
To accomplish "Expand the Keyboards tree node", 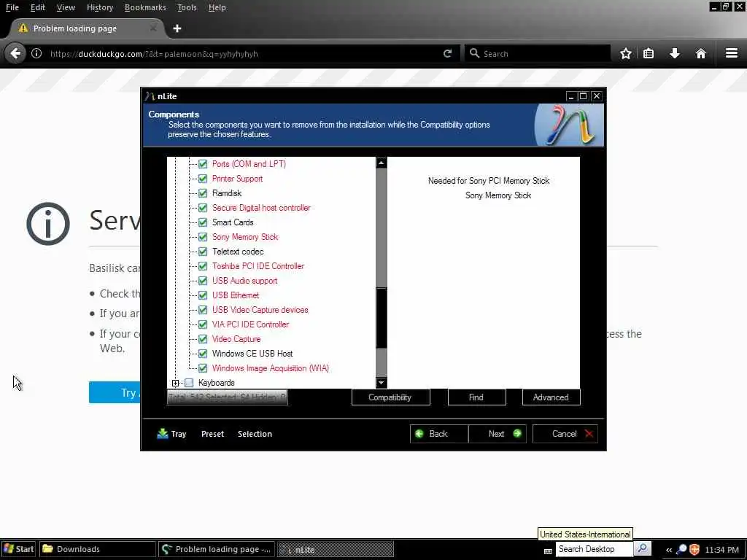I will click(x=175, y=383).
